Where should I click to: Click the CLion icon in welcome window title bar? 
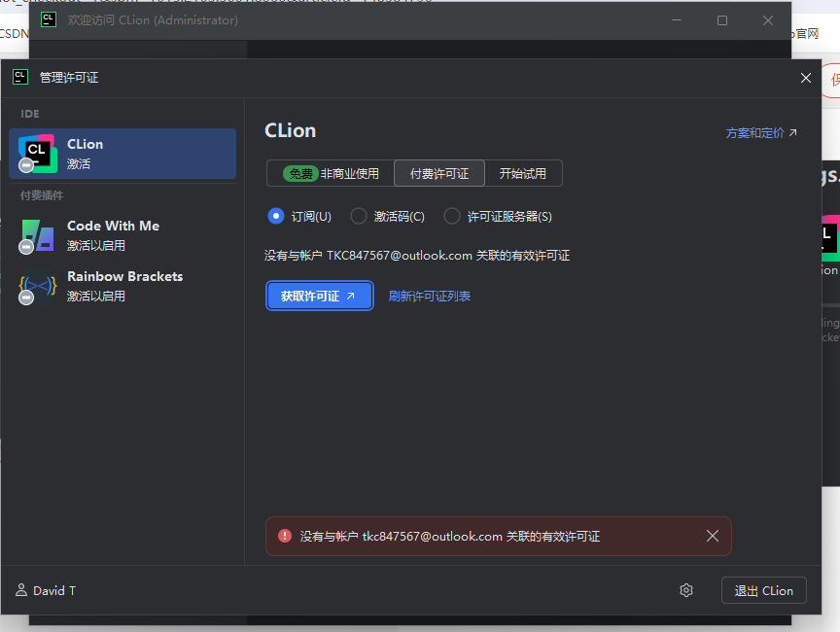click(49, 19)
